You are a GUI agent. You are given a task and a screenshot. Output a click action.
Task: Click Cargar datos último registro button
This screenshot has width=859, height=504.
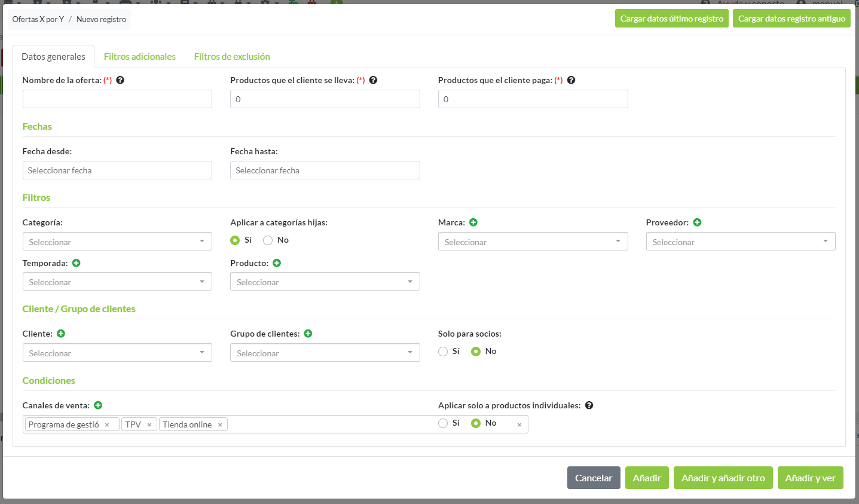[x=671, y=19]
